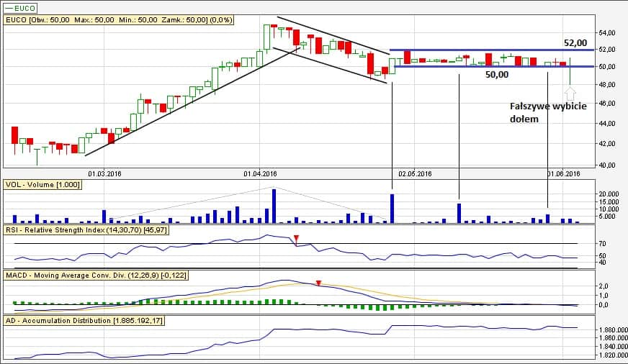Click the 01.03.2016 date on time axis
Image resolution: width=628 pixels, height=364 pixels.
click(x=105, y=173)
